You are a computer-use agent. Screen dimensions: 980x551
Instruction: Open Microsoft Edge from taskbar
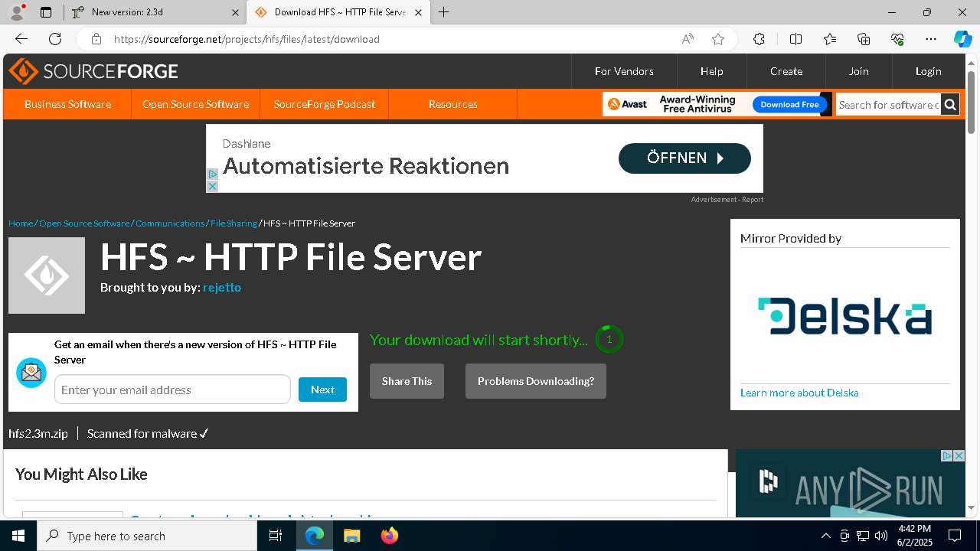[x=315, y=536]
